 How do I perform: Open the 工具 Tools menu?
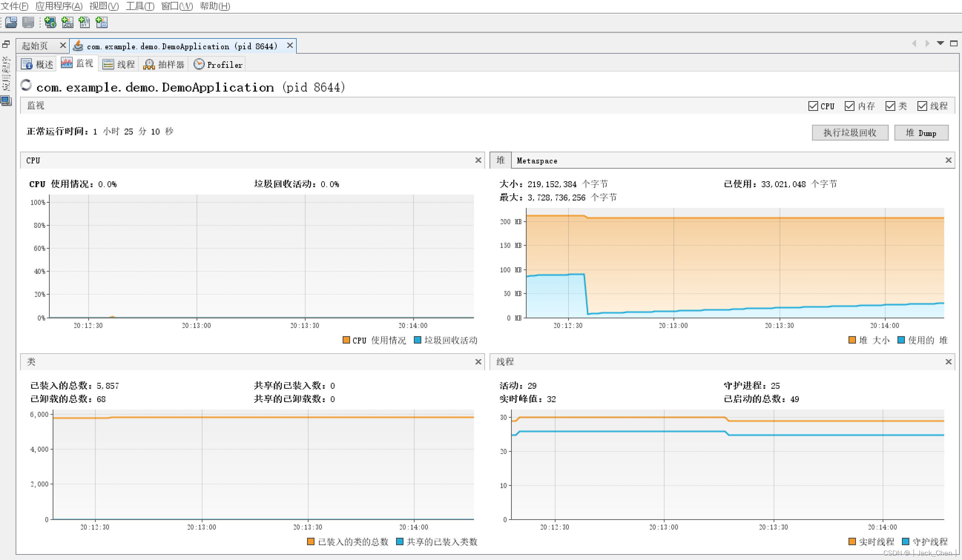pyautogui.click(x=140, y=6)
